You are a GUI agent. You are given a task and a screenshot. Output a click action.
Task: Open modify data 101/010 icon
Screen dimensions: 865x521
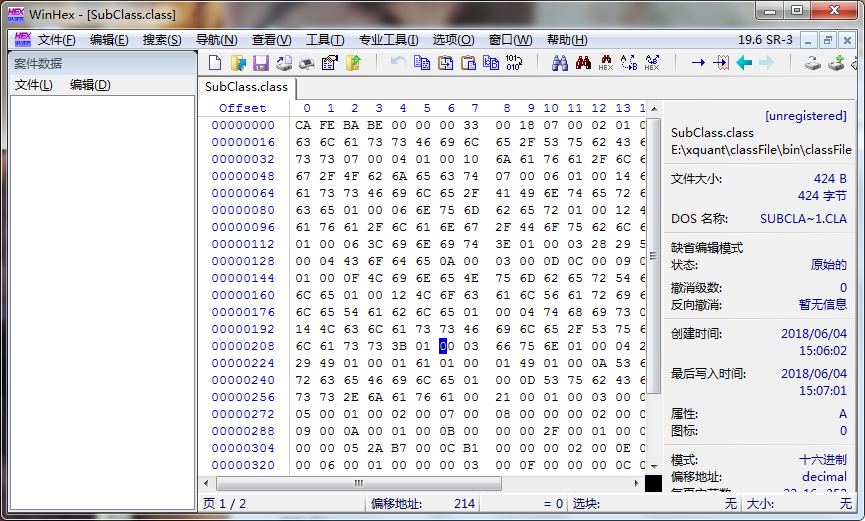[x=514, y=63]
